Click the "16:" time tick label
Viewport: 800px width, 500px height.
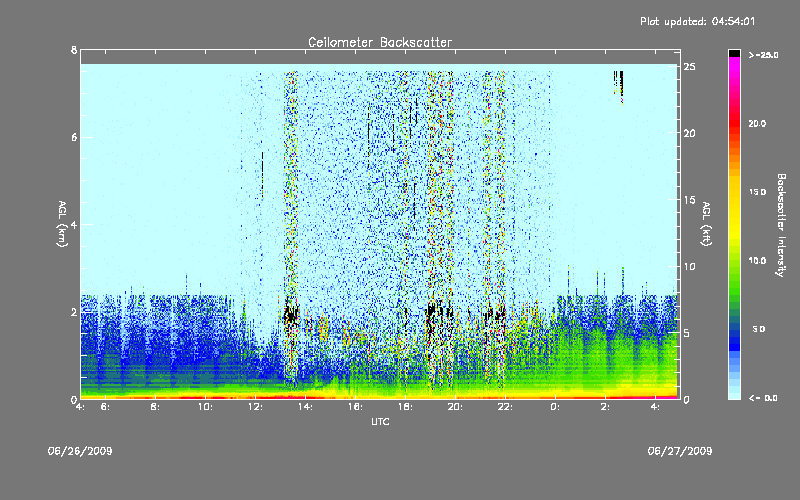(355, 407)
